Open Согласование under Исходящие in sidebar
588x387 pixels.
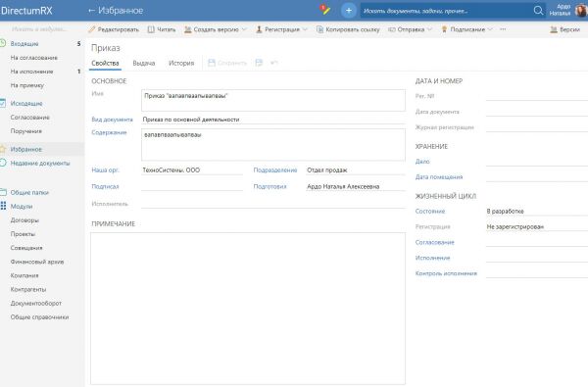[30, 117]
